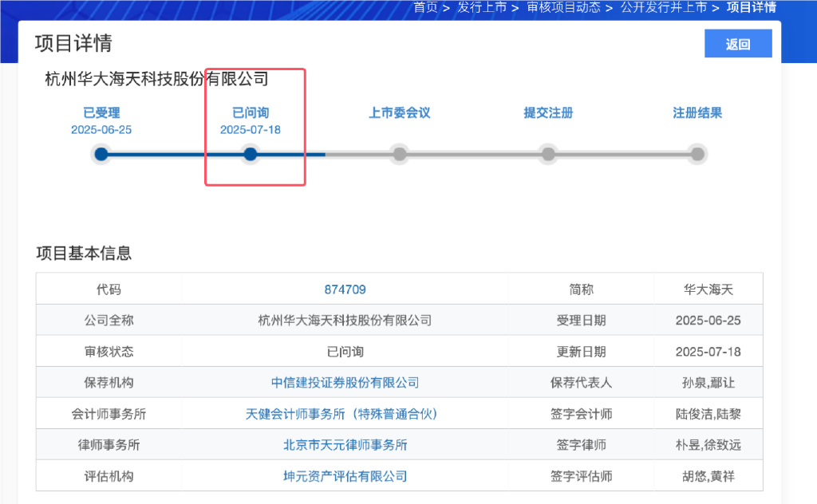Open 坤元资产评估有限公司 link
Screen dimensions: 817x504
tap(345, 476)
